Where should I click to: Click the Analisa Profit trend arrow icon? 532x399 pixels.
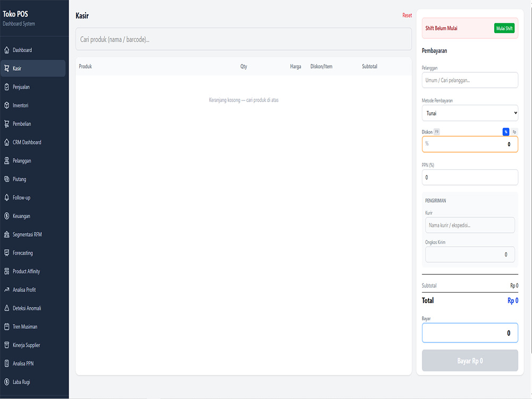tap(7, 290)
